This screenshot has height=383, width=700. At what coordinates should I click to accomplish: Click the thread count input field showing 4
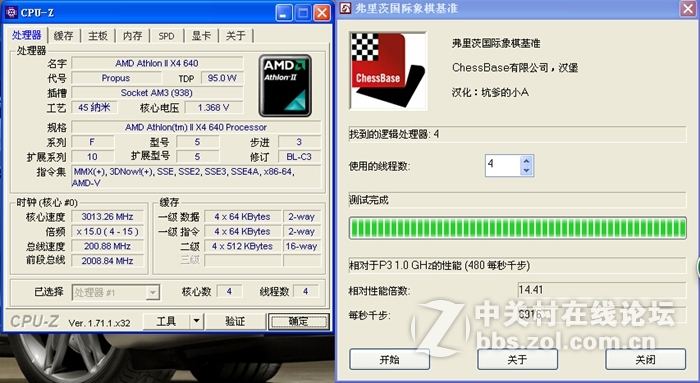pos(503,165)
